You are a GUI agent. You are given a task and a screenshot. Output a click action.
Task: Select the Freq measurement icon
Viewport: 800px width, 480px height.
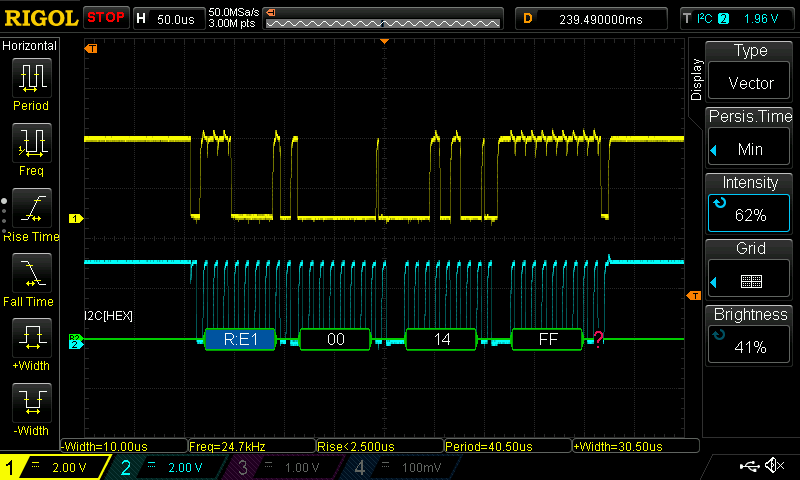(32, 143)
